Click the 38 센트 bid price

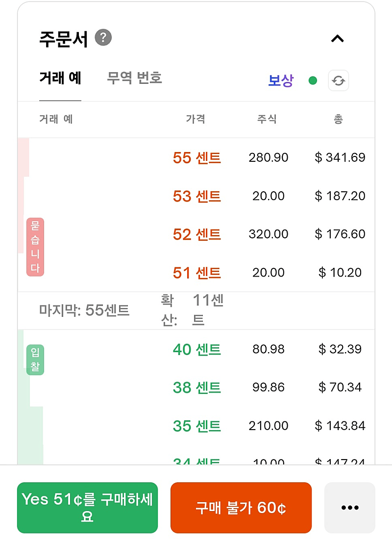tap(197, 388)
